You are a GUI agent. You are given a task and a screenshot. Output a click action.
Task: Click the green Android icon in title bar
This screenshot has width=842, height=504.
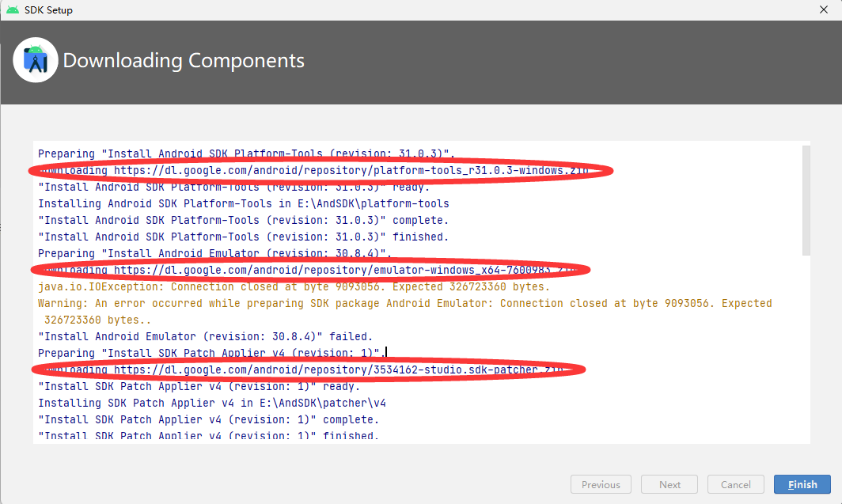[x=14, y=9]
